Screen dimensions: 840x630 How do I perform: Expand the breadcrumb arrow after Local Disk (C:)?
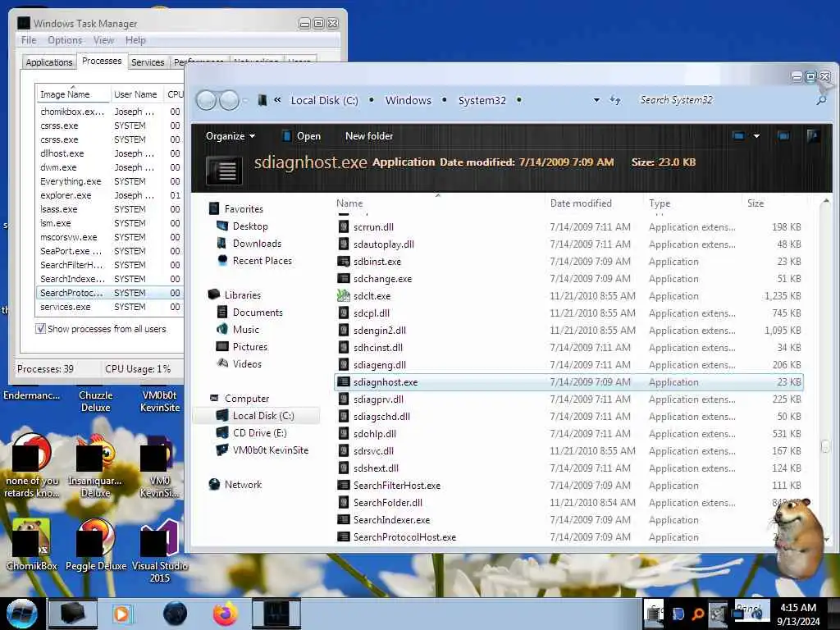(x=372, y=100)
